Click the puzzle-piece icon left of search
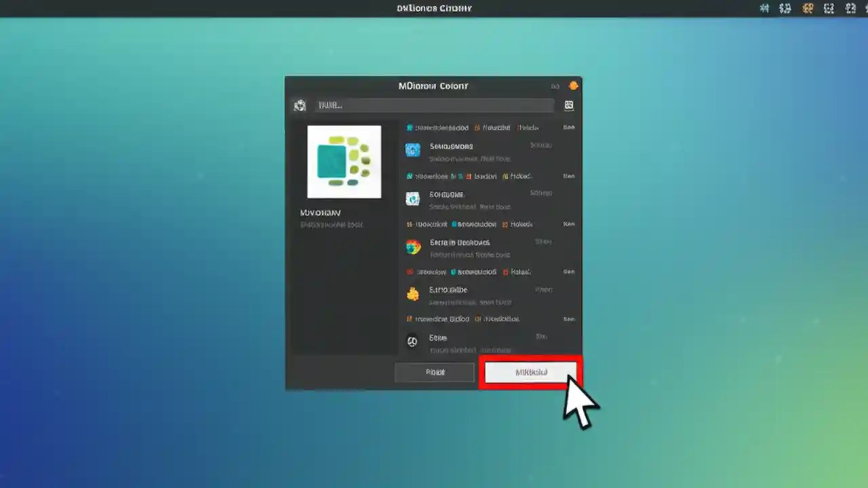This screenshot has height=488, width=868. click(x=300, y=105)
